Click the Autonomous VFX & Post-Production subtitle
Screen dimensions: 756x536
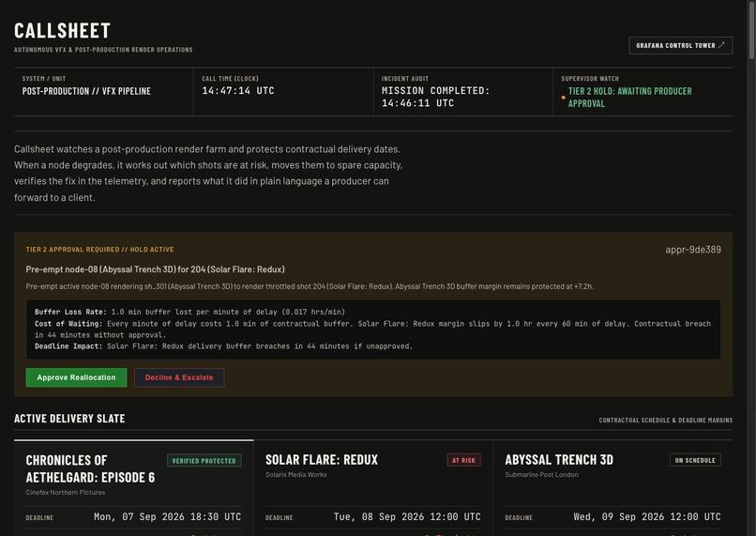(x=103, y=50)
